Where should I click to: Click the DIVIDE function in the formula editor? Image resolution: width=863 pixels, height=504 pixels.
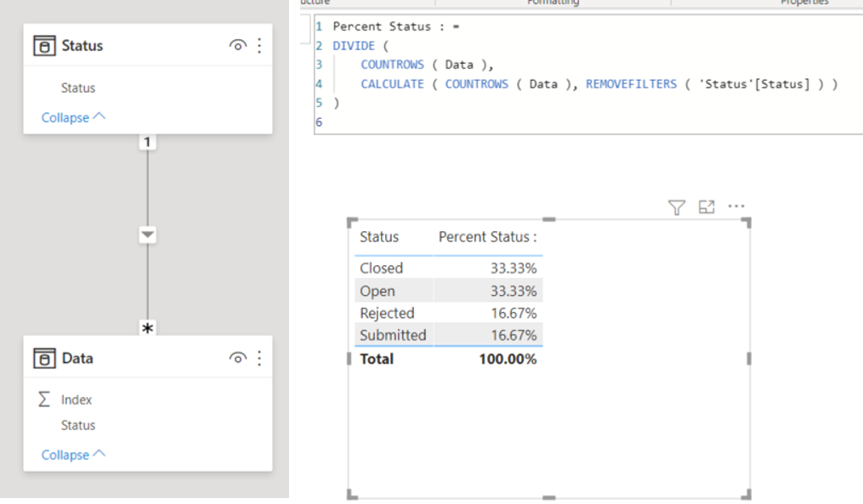(x=354, y=46)
